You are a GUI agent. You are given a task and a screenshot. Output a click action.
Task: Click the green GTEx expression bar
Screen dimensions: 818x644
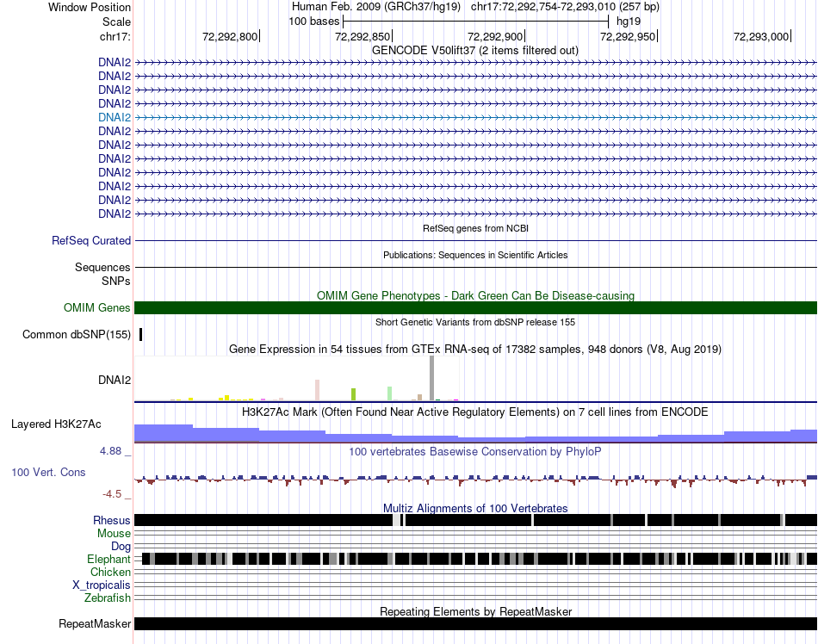(x=353, y=394)
